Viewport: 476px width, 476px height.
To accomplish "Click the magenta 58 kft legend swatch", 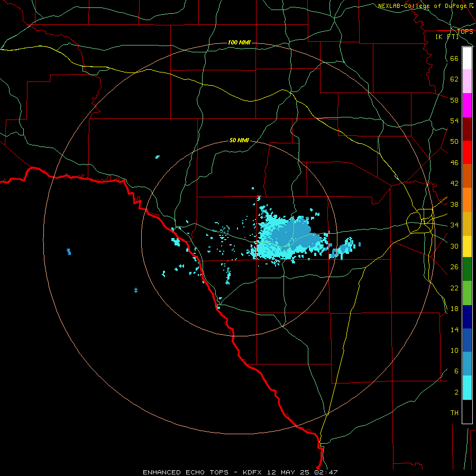I will (467, 105).
